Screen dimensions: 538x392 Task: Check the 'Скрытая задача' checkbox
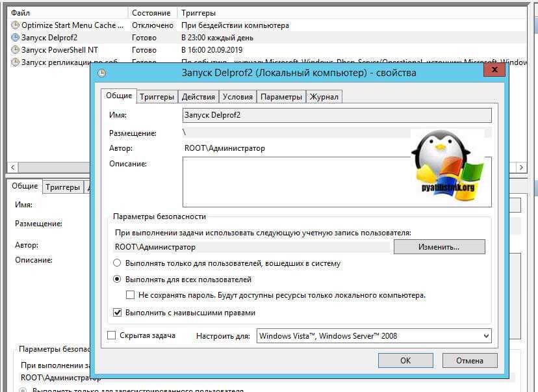[x=112, y=335]
